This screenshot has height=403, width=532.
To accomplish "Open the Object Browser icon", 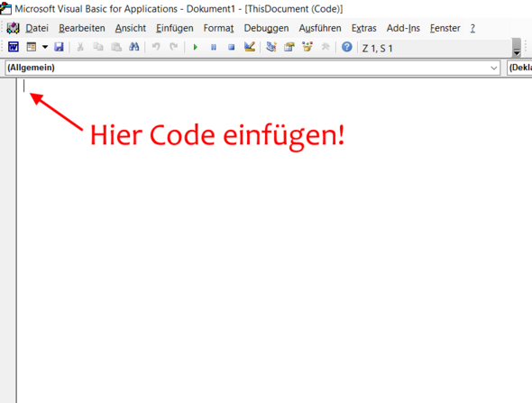I will tap(307, 47).
